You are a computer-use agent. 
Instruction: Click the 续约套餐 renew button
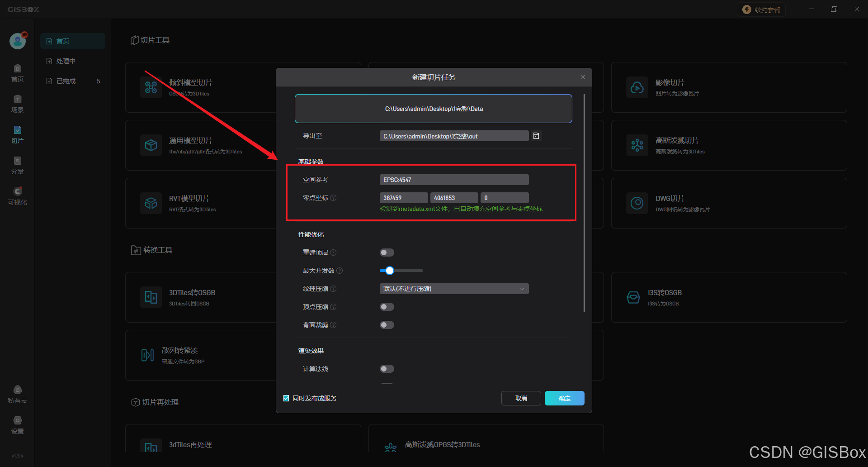click(x=761, y=10)
